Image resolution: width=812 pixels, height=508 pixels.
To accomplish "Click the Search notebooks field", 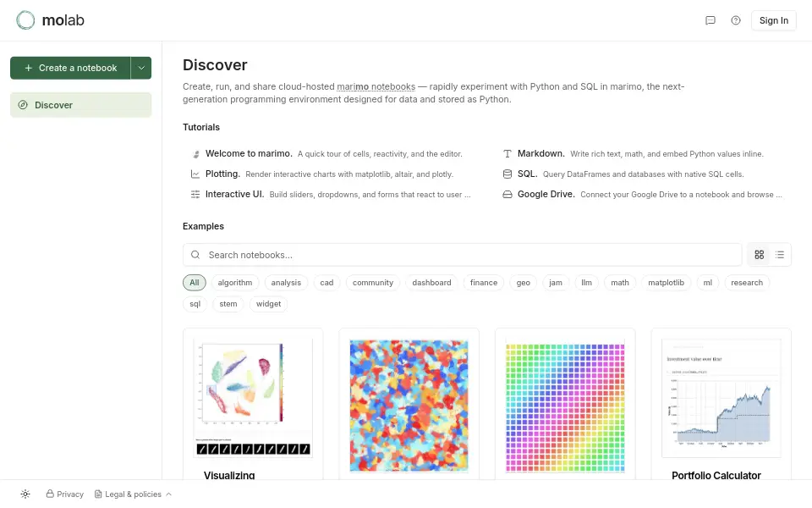I will (x=463, y=255).
